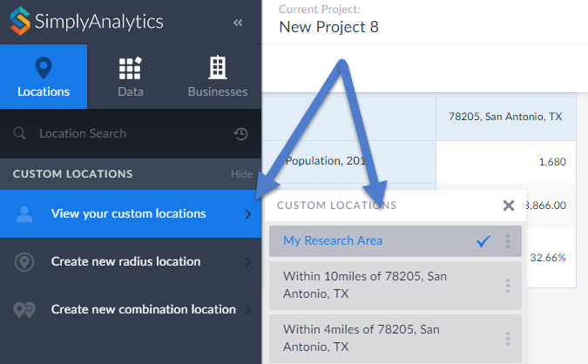Screen dimensions: 588x364
Task: Expand chevron for Create new combination location
Action: (x=248, y=310)
